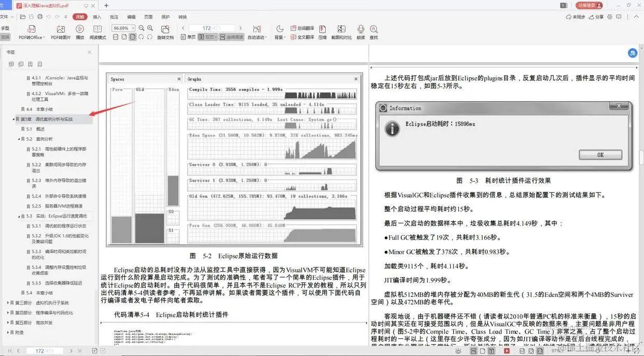Expand the 第三部分 虚拟机执行子系统 node

(x=8, y=303)
